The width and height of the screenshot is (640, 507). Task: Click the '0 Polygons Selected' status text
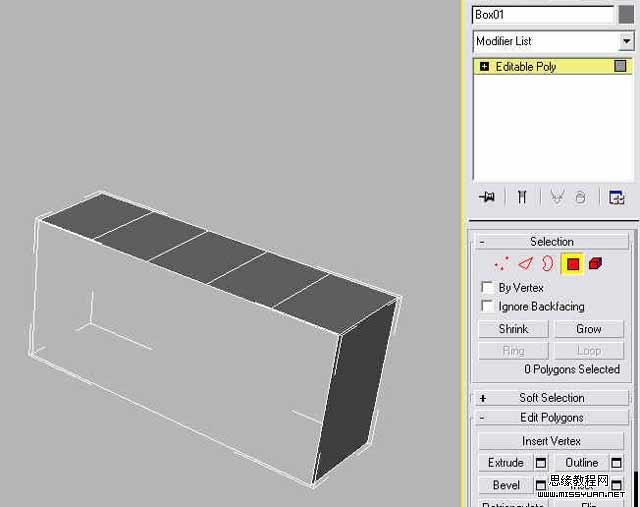tap(572, 369)
